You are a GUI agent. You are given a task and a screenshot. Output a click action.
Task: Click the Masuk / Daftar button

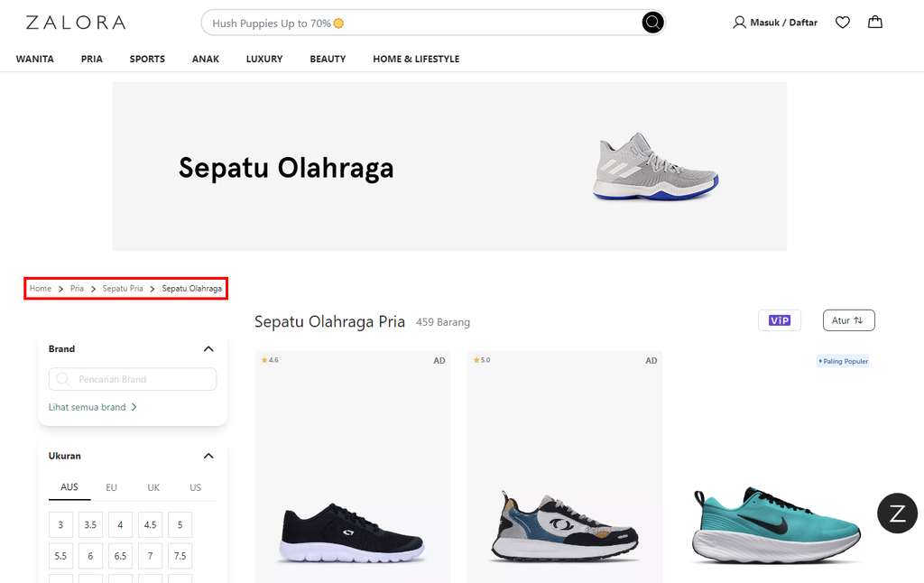tap(781, 22)
